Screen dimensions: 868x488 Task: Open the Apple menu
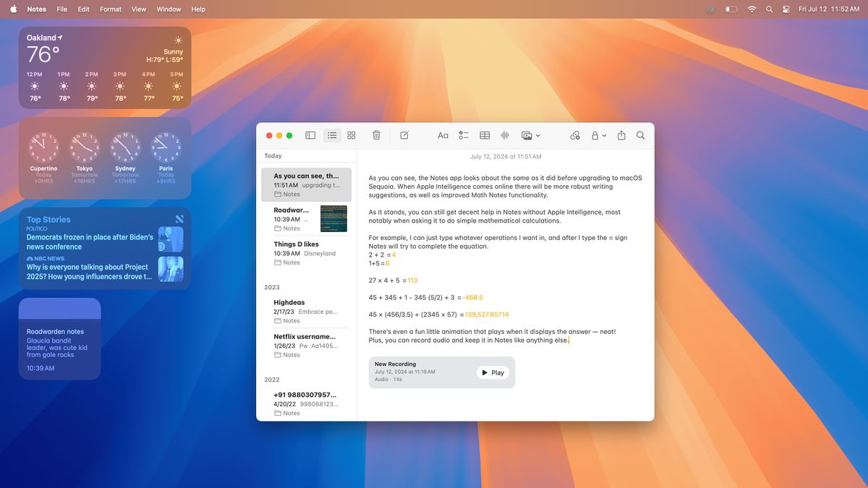click(13, 9)
